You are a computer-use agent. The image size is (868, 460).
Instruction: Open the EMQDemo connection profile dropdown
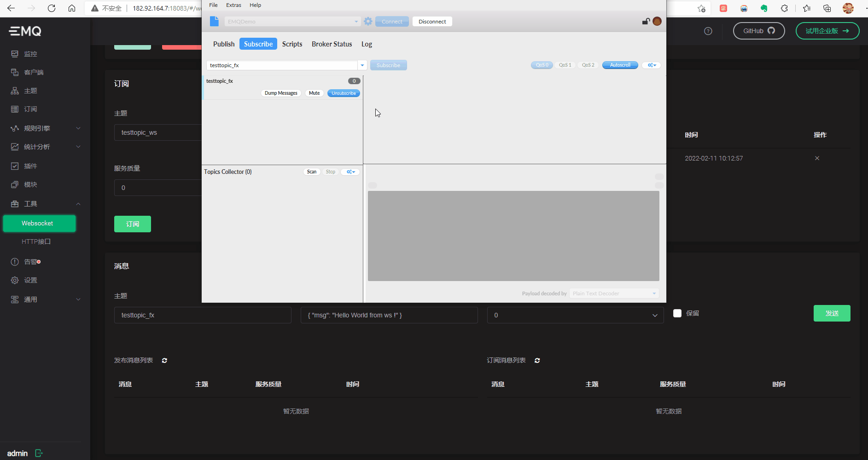tap(356, 22)
